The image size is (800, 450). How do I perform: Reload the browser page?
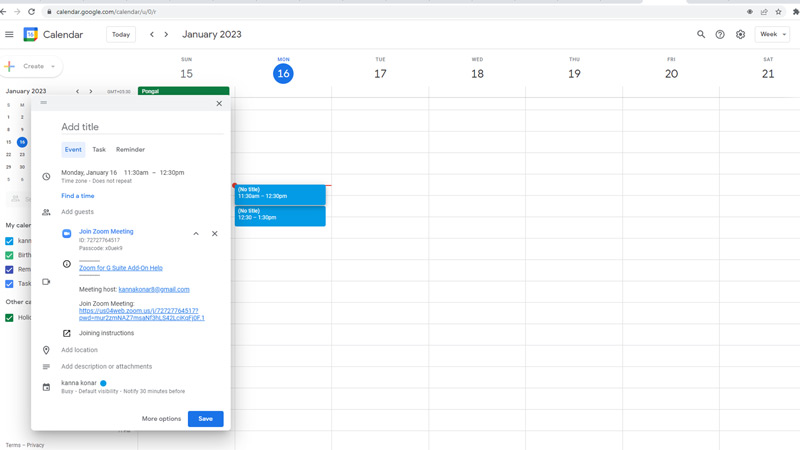(32, 11)
